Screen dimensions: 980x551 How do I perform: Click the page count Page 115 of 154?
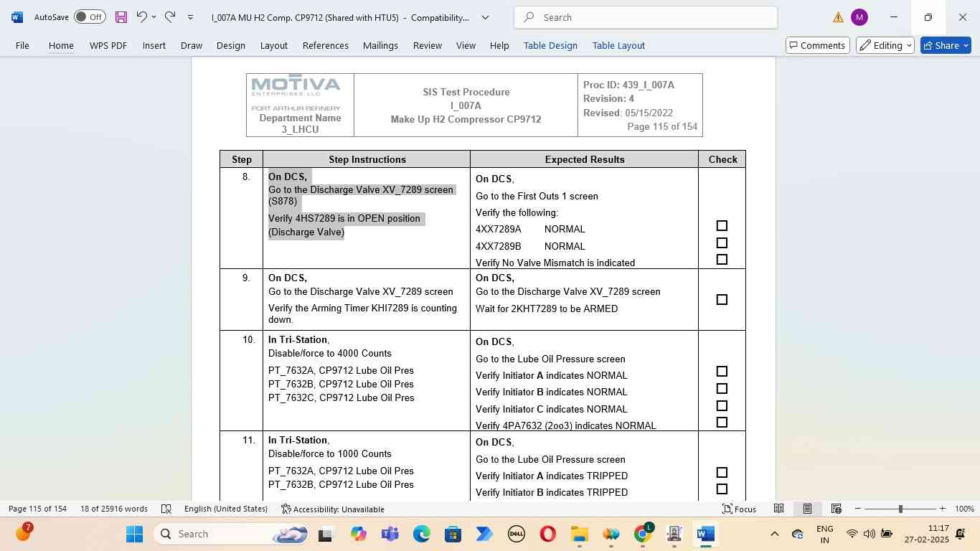click(37, 509)
